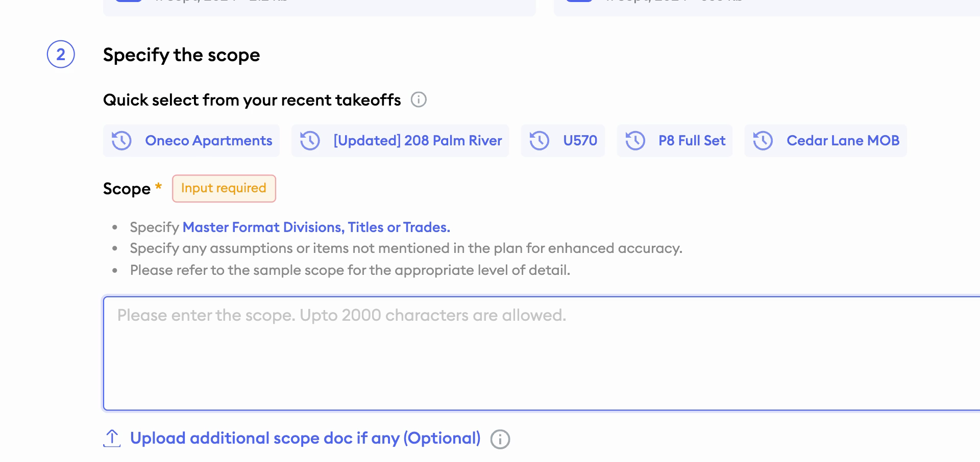The height and width of the screenshot is (462, 980).
Task: Pick the U570 recent takeoff
Action: [563, 141]
